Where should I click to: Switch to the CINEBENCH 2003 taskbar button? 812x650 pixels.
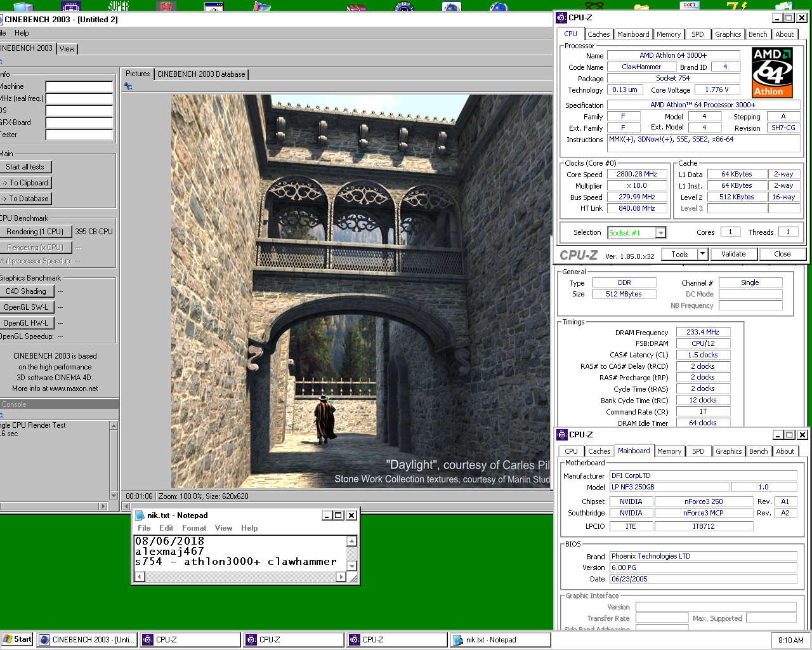(x=87, y=640)
